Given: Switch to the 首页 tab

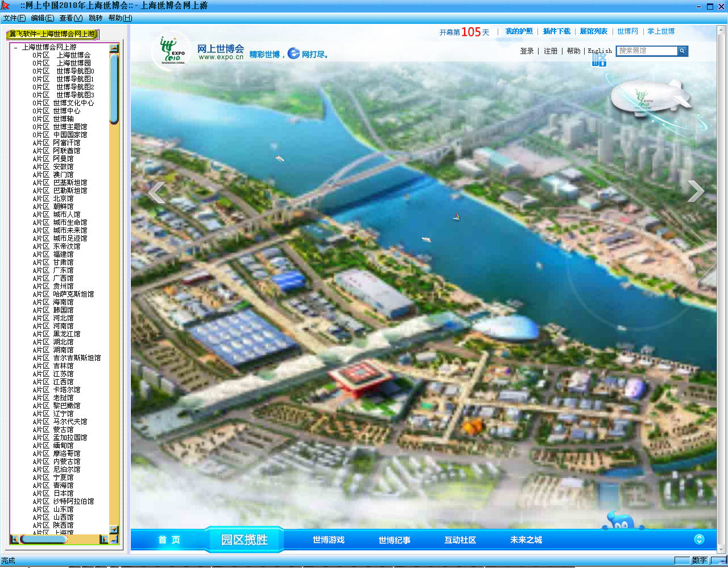Looking at the screenshot, I should [169, 540].
